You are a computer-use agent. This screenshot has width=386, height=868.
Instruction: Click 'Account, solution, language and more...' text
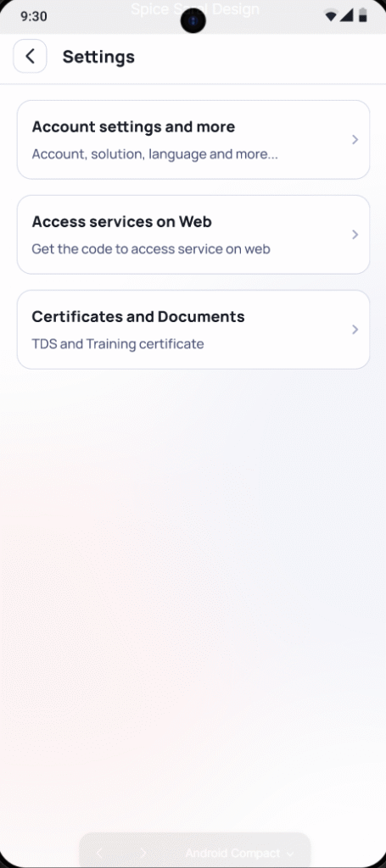pyautogui.click(x=154, y=154)
